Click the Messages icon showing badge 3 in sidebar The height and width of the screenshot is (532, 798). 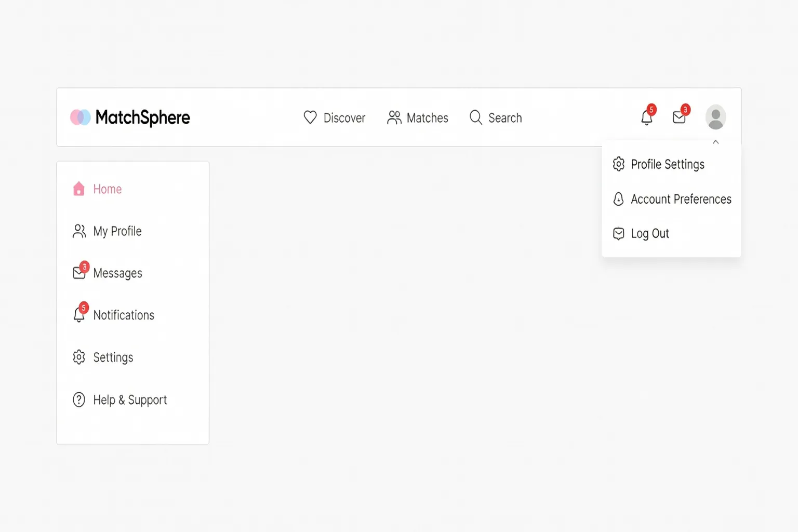click(79, 273)
